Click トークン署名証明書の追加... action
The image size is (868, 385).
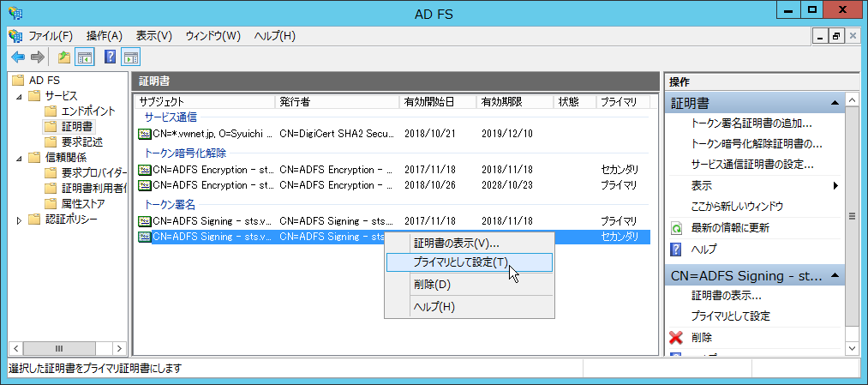pyautogui.click(x=751, y=123)
